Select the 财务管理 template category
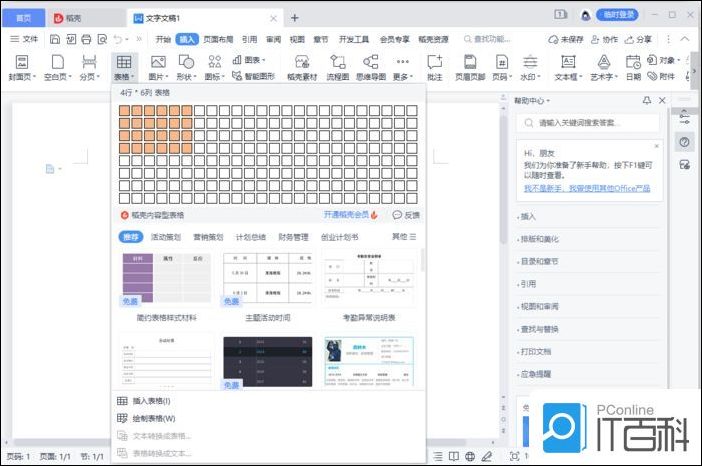The image size is (702, 466). pos(293,237)
